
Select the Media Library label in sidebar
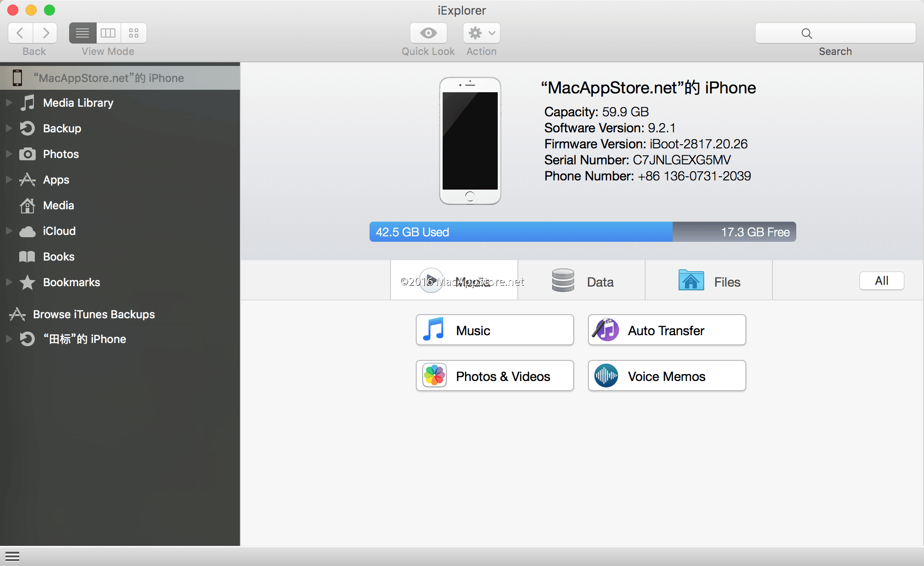pos(78,103)
